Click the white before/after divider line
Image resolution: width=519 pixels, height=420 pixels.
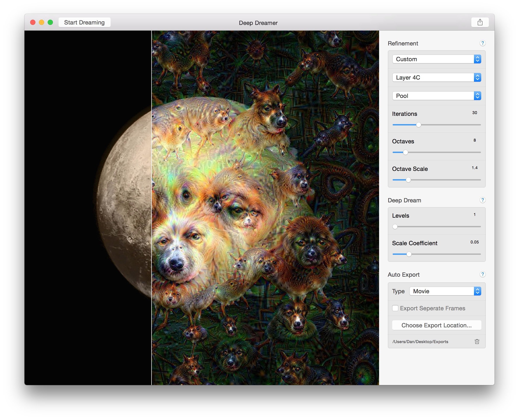(x=152, y=208)
